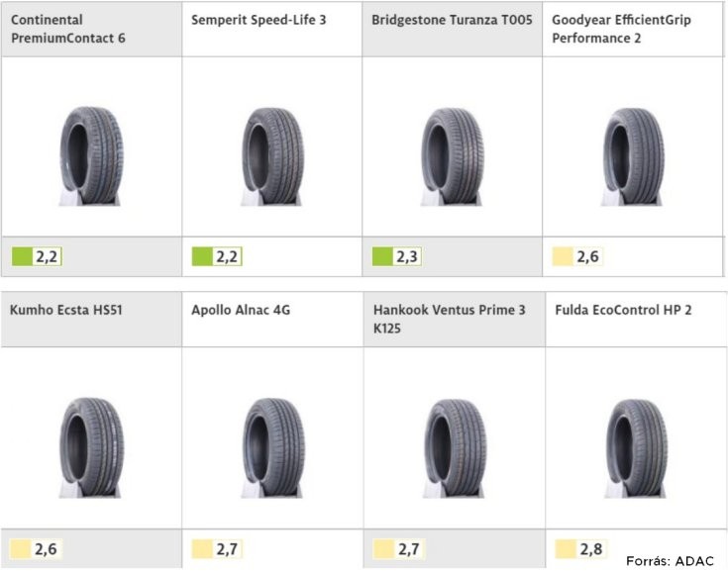Click the green swatch next to Semperit's 2,2 rating

pyautogui.click(x=202, y=256)
